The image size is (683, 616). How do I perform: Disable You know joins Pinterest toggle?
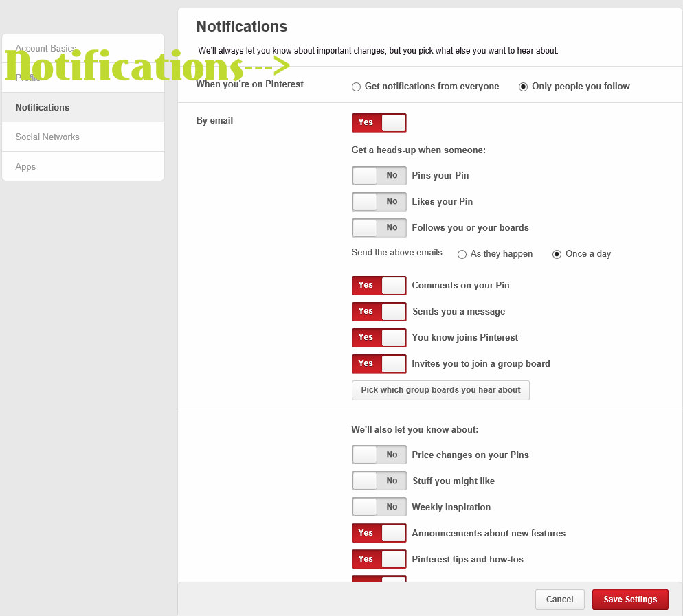point(379,338)
